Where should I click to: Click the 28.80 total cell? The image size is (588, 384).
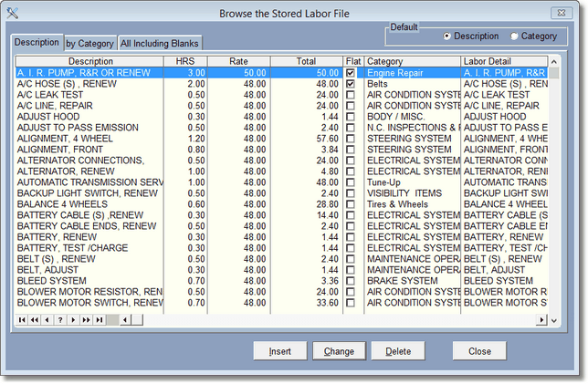coord(328,204)
